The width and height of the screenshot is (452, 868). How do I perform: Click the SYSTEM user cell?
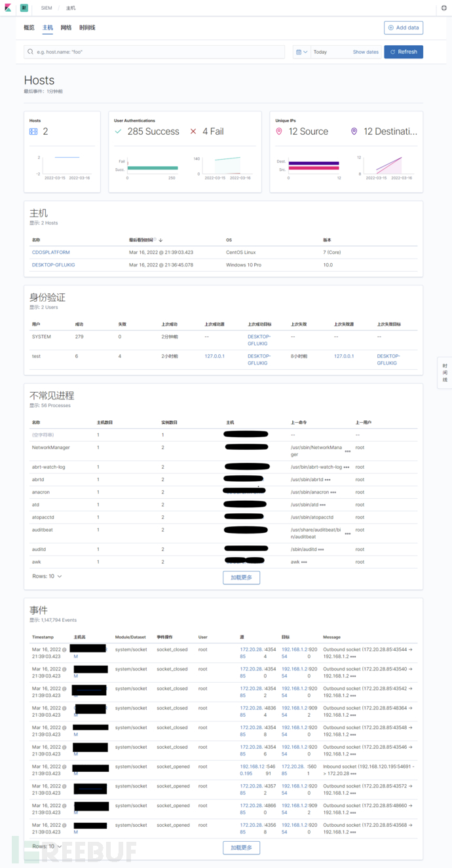tap(41, 337)
